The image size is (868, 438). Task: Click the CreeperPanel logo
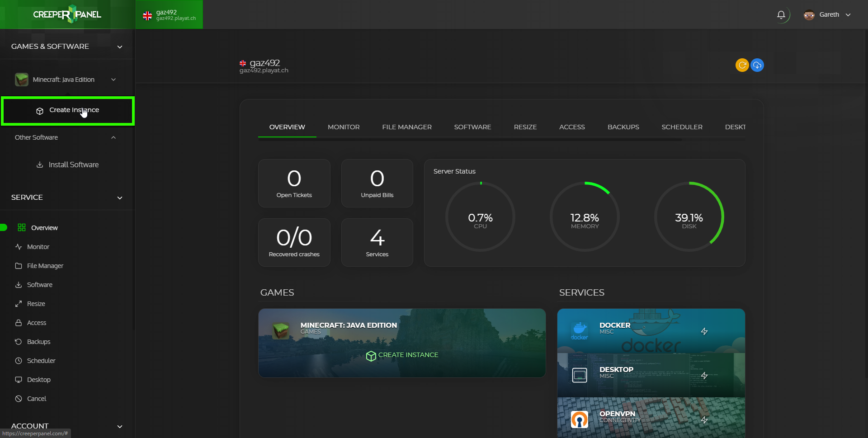click(x=67, y=14)
